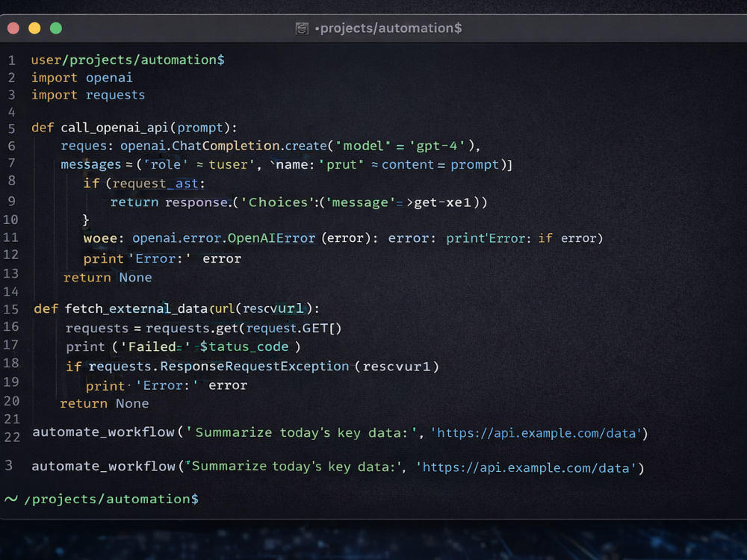Click 'openai.error.OpenAIError' on line 11
The width and height of the screenshot is (747, 560).
224,238
